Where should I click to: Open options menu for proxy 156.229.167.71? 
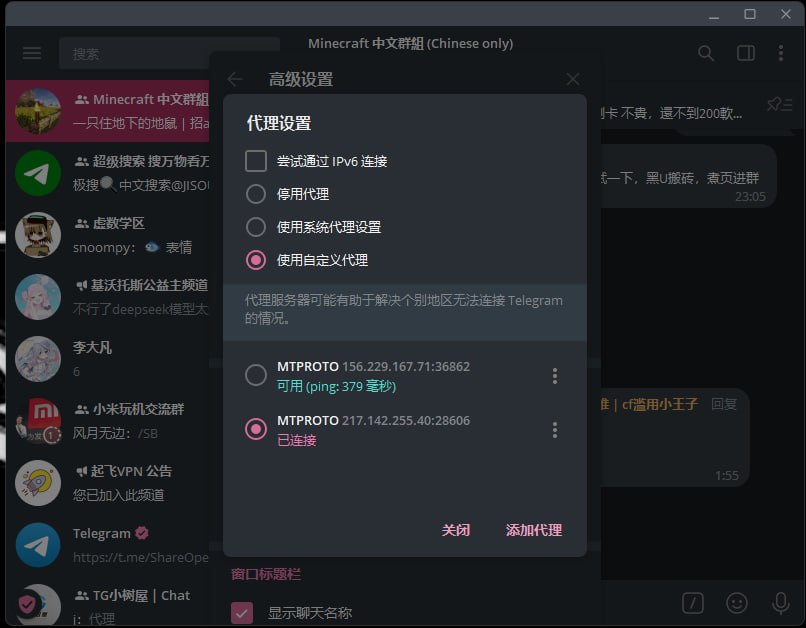555,376
